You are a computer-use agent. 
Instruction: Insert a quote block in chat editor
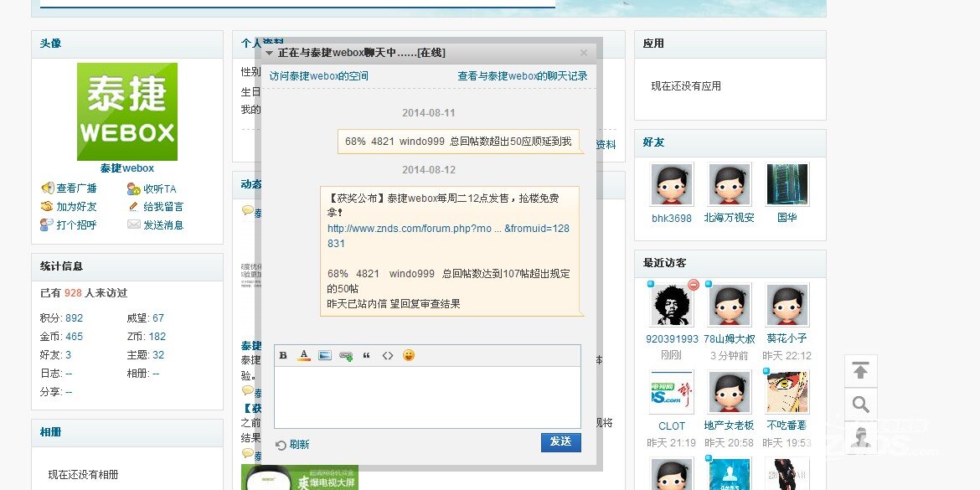[x=366, y=356]
